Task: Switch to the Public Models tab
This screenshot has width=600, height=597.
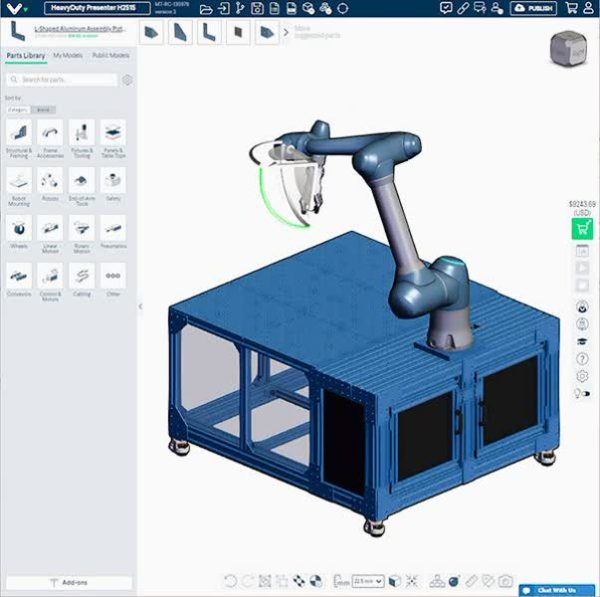Action: pyautogui.click(x=111, y=55)
